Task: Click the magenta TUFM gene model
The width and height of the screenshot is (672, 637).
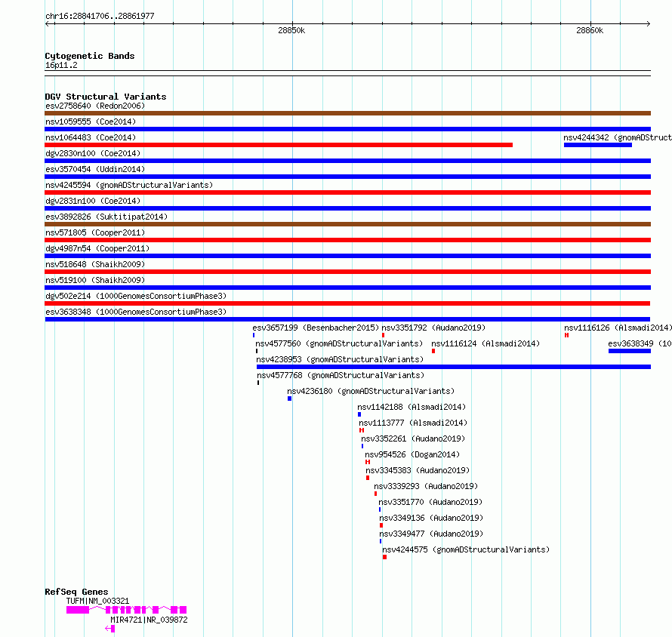Action: 126,610
